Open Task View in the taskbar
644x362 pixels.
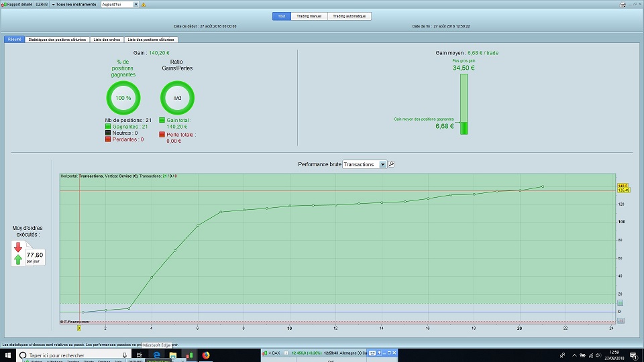click(140, 355)
